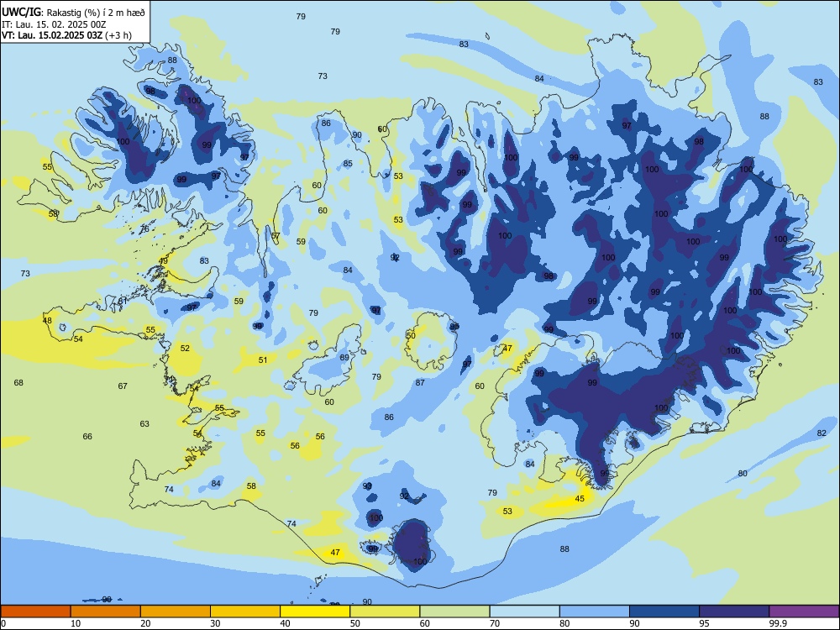Click the humidity value '51' on the map
The width and height of the screenshot is (840, 630).
262,360
